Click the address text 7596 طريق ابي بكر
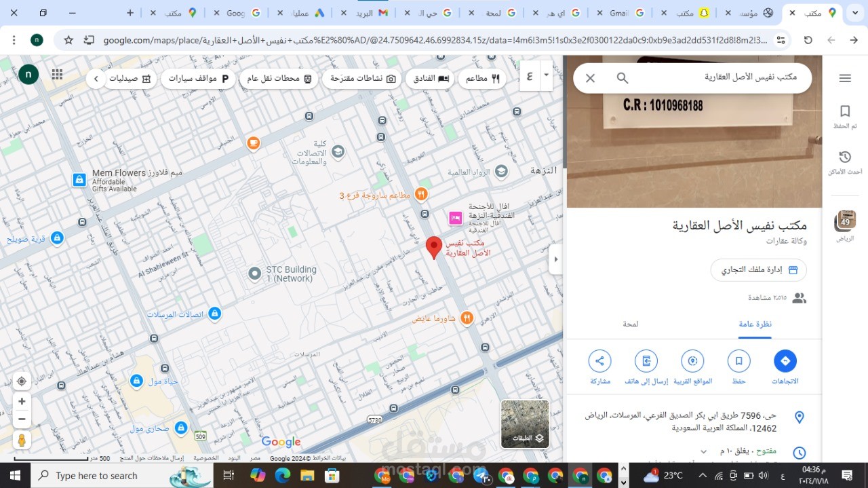 (681, 421)
